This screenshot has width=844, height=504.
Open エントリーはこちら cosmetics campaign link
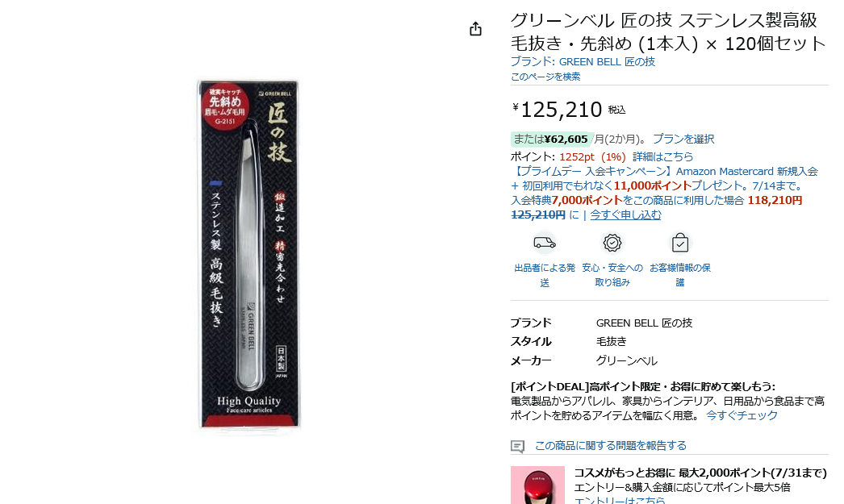620,500
